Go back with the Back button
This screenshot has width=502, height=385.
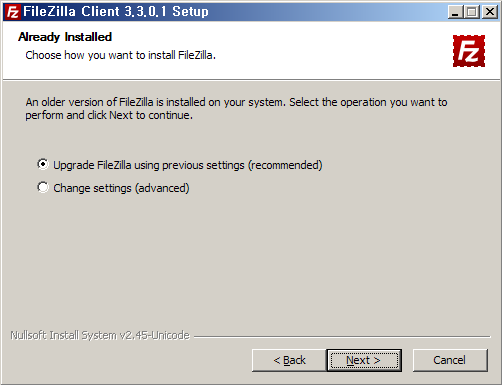coord(289,360)
